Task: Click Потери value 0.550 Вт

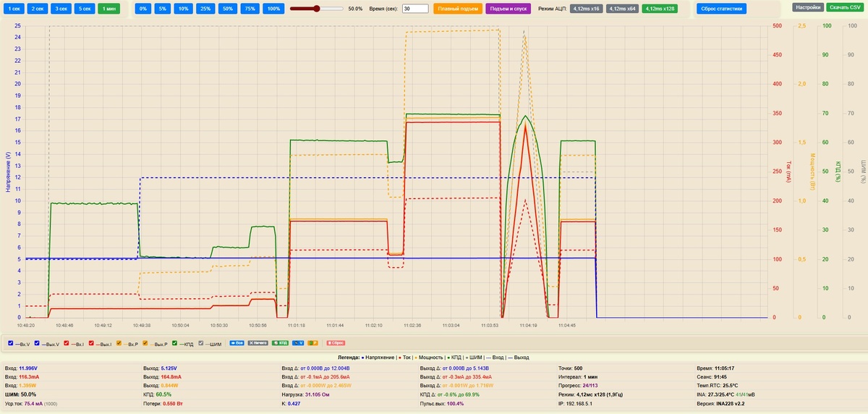Action: pyautogui.click(x=174, y=403)
